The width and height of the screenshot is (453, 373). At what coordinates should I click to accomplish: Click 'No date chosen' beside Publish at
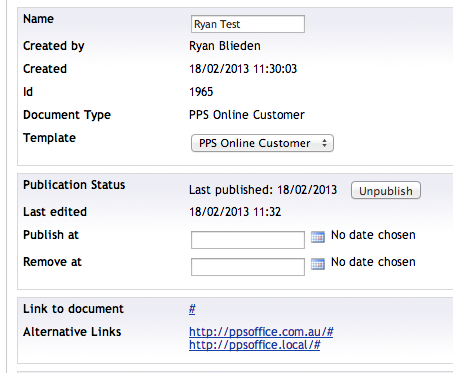[x=373, y=235]
